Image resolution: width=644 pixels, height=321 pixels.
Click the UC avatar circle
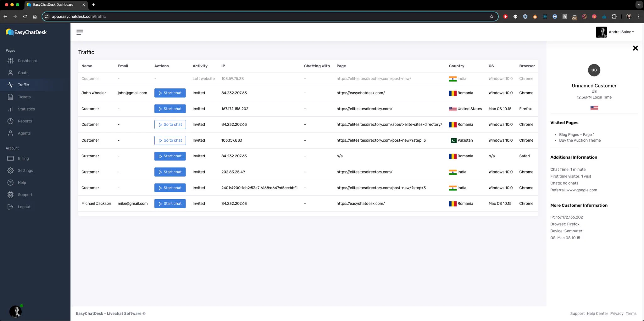click(594, 70)
